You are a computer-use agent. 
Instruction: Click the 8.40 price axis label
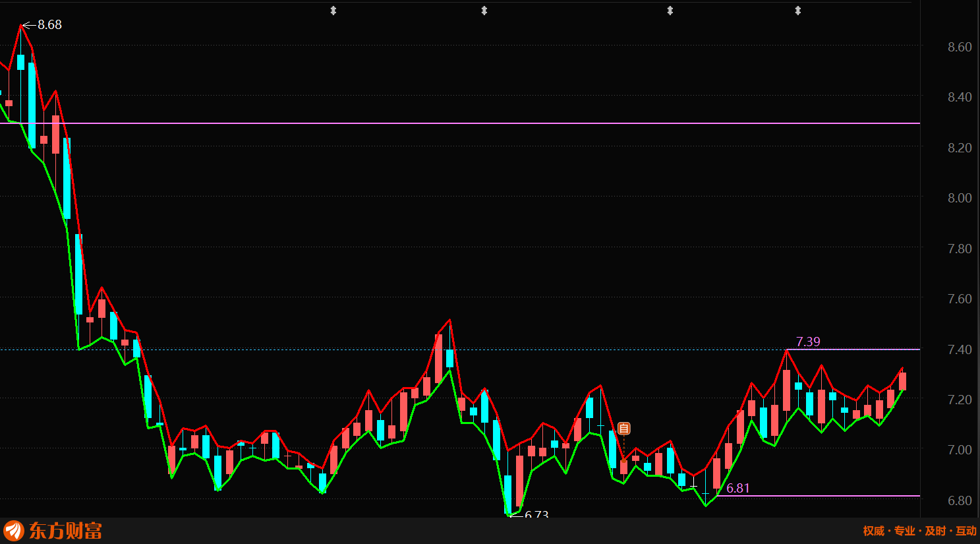coord(960,97)
